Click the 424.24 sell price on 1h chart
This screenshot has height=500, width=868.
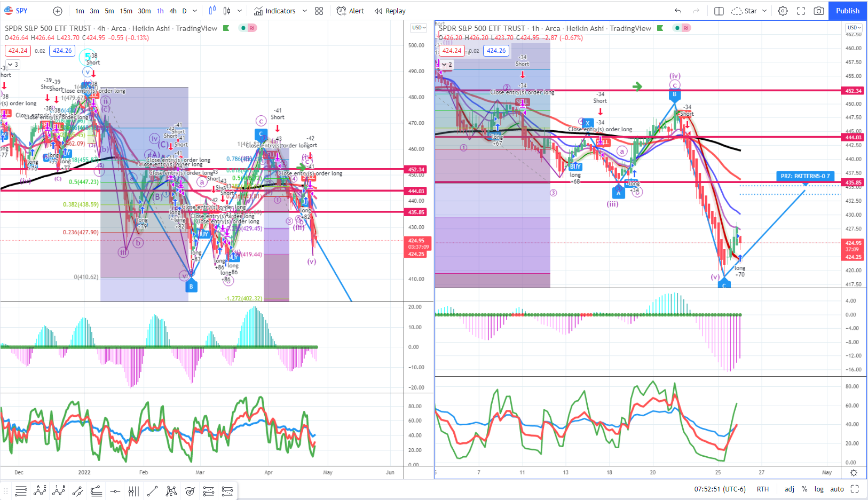(x=452, y=51)
